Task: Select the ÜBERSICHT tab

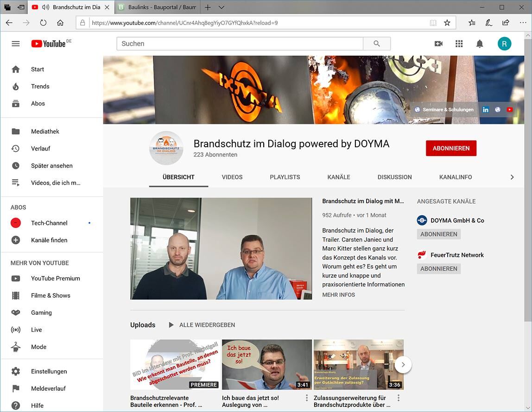Action: pos(178,177)
